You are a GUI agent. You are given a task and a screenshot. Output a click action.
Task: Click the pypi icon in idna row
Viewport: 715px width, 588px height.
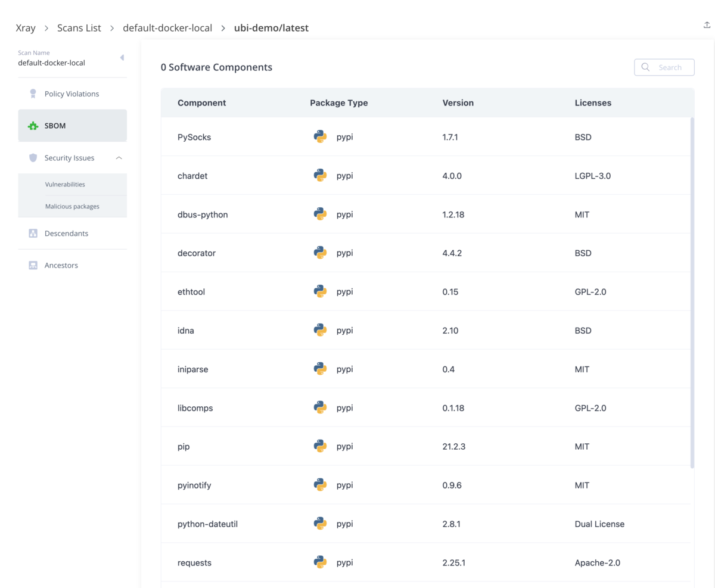pos(321,331)
